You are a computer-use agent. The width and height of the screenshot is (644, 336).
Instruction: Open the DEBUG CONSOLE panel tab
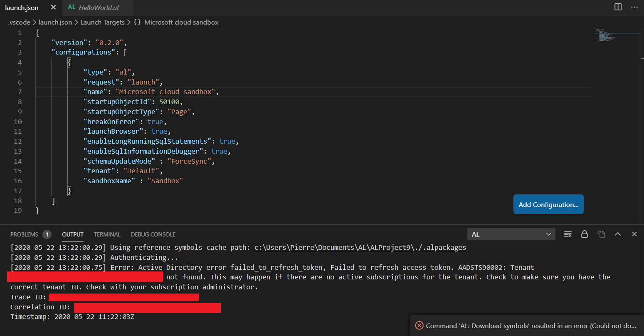(153, 234)
